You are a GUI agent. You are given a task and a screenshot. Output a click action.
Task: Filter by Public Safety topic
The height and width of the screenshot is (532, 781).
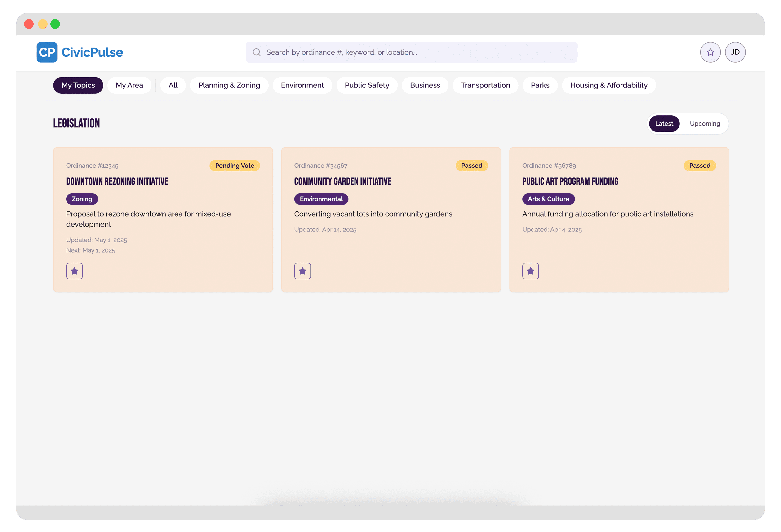click(x=367, y=85)
